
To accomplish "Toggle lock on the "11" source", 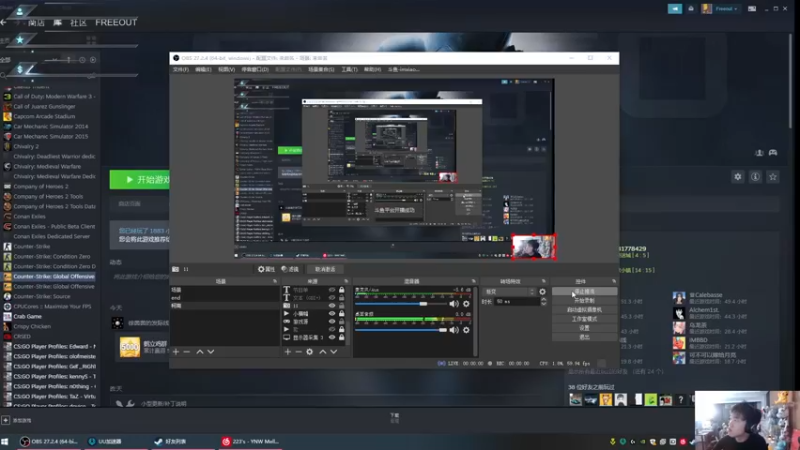I will pyautogui.click(x=342, y=306).
